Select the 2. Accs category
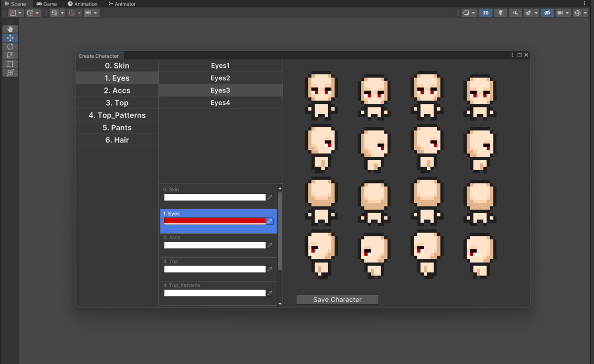594x364 pixels. (x=117, y=91)
